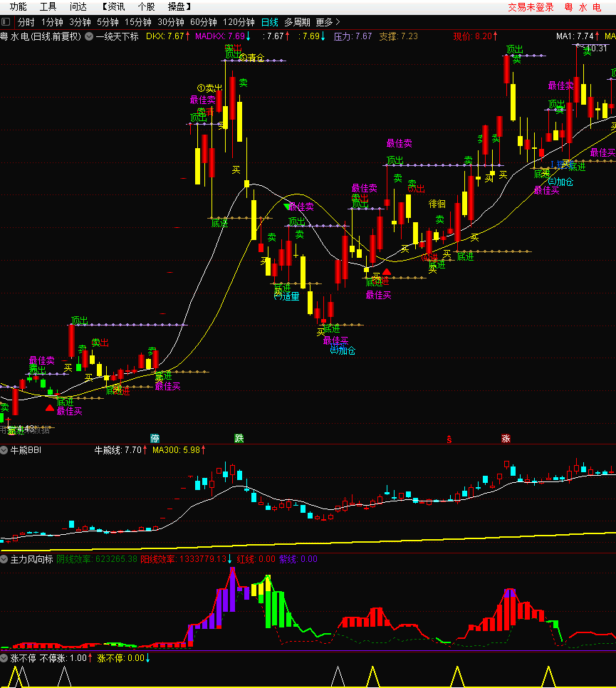Click the 紫线: 0.00 value
This screenshot has height=688, width=616.
click(298, 559)
